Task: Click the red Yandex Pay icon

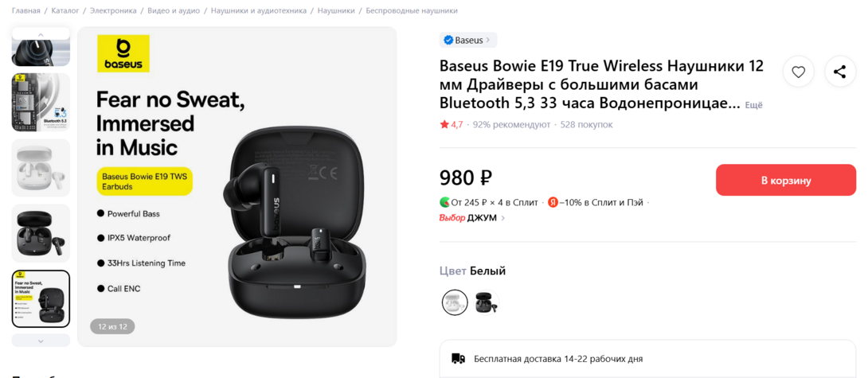Action: (553, 203)
